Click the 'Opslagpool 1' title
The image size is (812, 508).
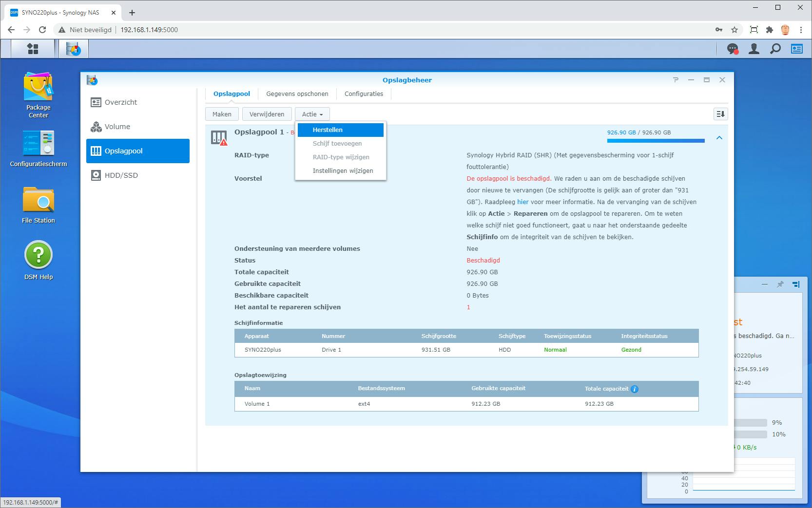tap(259, 132)
